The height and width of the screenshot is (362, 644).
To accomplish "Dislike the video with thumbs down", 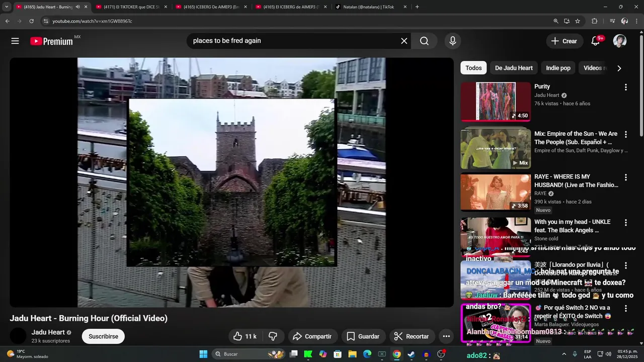I will (x=273, y=336).
